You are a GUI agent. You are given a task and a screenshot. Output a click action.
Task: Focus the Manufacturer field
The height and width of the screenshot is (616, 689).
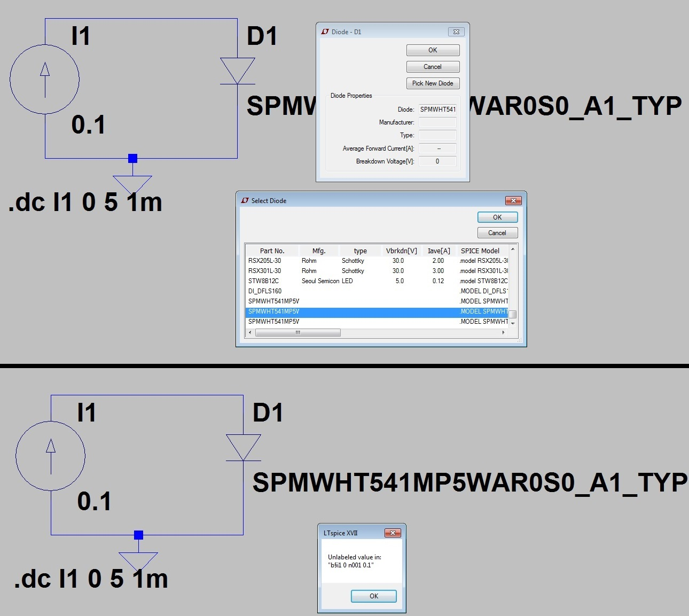437,122
